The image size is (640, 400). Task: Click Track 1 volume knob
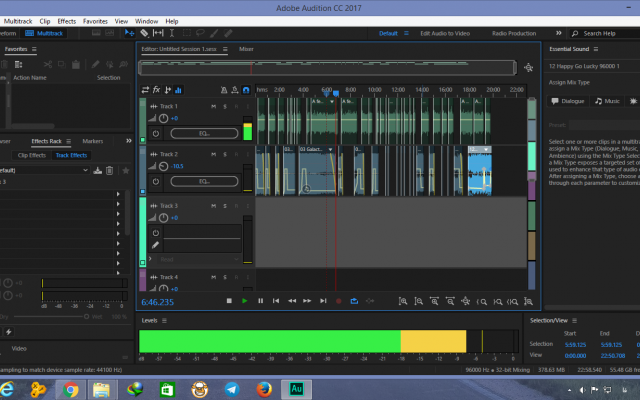163,118
